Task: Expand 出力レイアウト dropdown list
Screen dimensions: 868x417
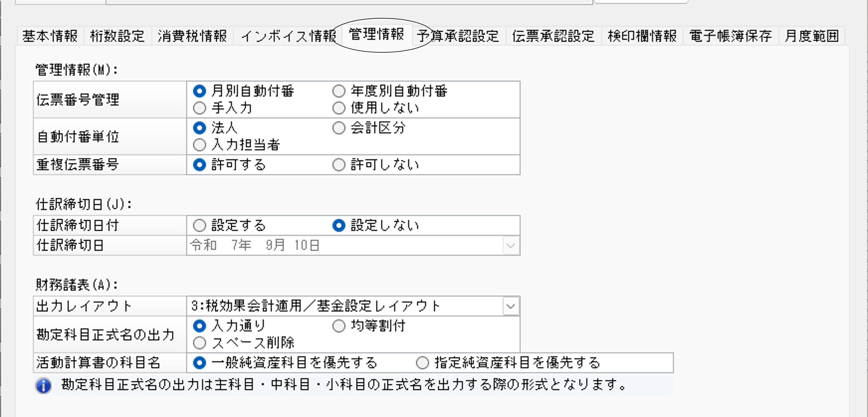Action: coord(510,306)
